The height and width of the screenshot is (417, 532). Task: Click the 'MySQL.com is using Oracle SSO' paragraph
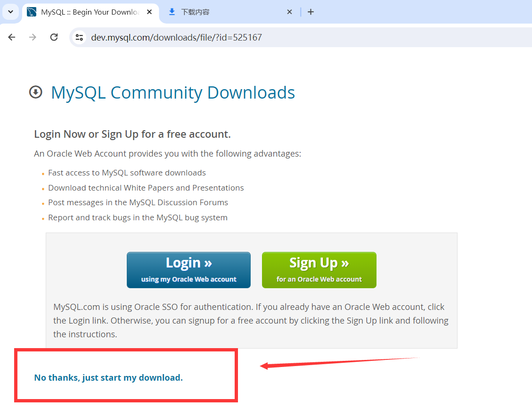[251, 321]
